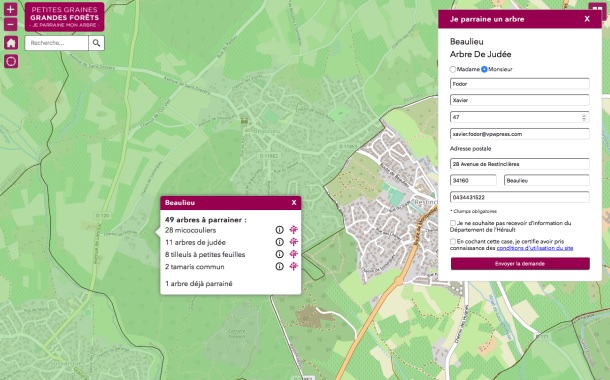
Task: Click Envoyer la demande button
Action: [520, 264]
